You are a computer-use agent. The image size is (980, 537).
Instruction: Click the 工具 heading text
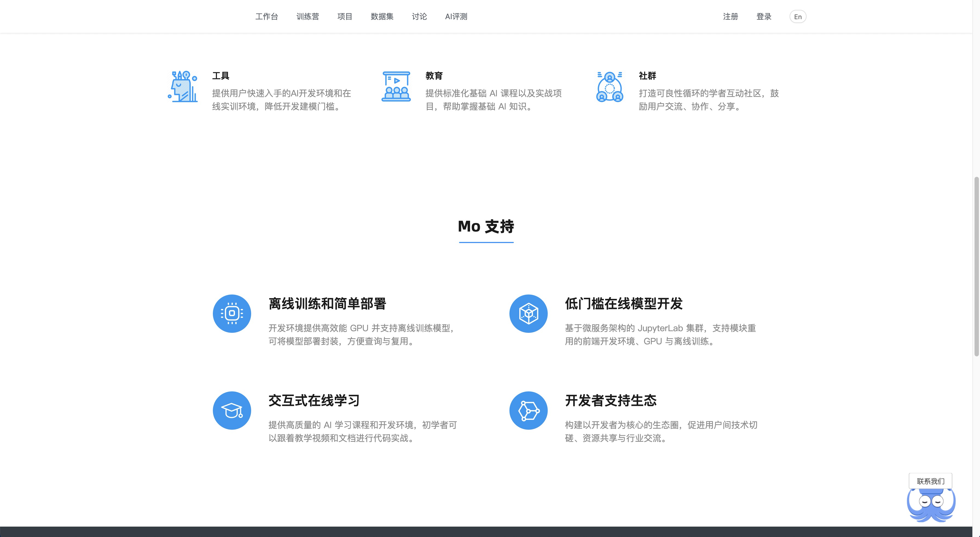pyautogui.click(x=221, y=76)
